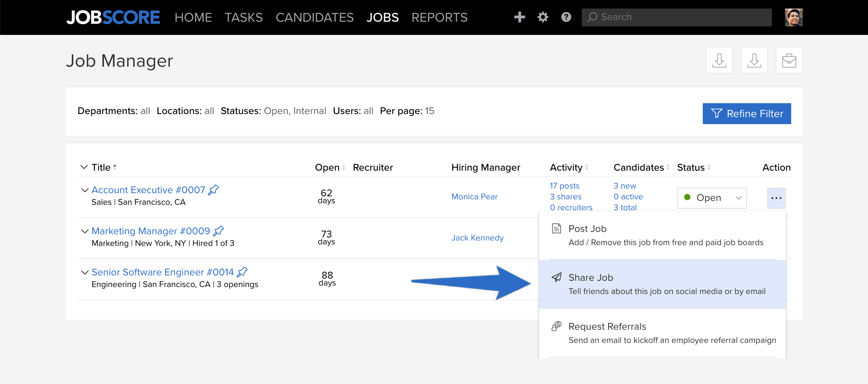Expand the Account Executive row chevron
The width and height of the screenshot is (868, 384).
pos(85,190)
